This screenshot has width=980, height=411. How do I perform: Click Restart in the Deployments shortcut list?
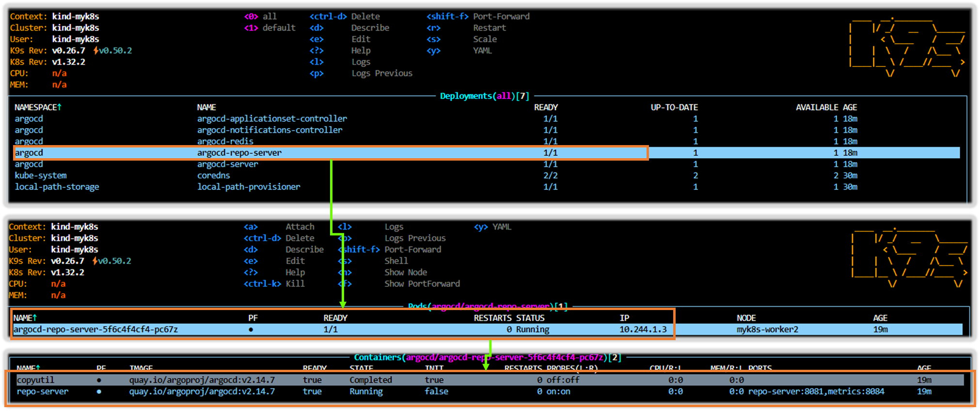pyautogui.click(x=490, y=28)
